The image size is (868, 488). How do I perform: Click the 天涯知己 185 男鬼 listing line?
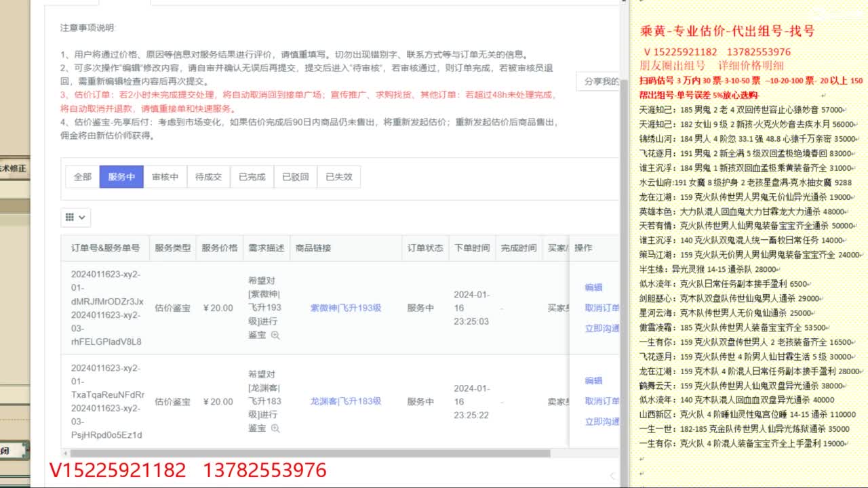point(741,109)
